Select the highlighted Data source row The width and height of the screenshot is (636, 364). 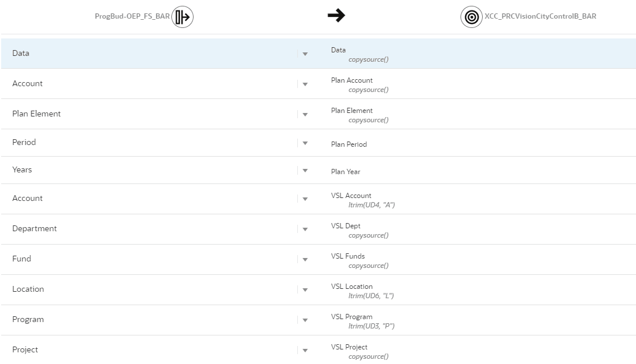[318, 54]
